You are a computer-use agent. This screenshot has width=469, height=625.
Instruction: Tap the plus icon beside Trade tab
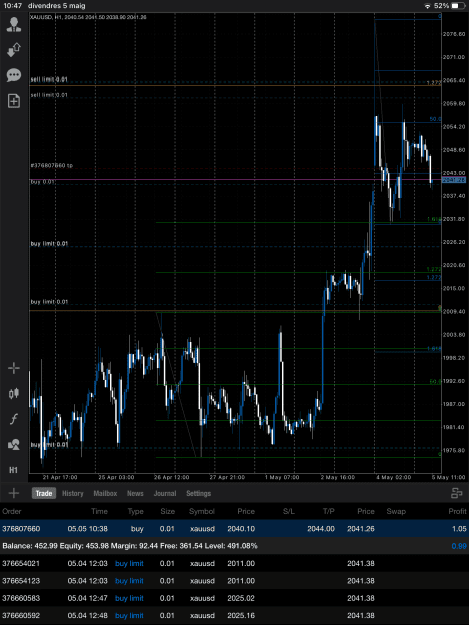click(x=14, y=493)
